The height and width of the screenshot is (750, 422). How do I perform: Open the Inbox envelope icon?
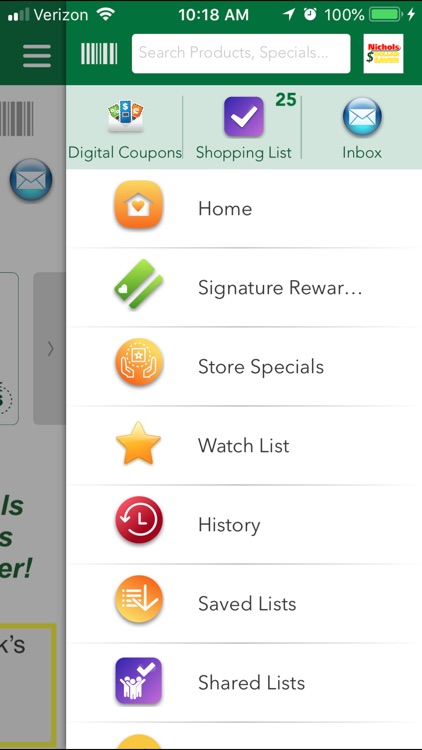pos(362,117)
